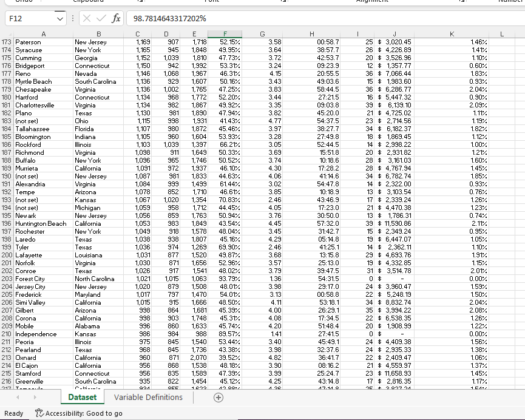Viewport: 525px width, 420px height.
Task: Open the Variable Definitions sheet tab
Action: click(x=148, y=397)
